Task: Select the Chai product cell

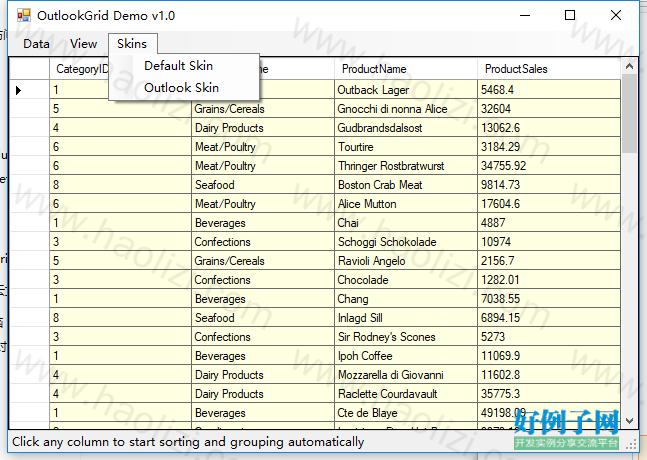Action: click(406, 222)
